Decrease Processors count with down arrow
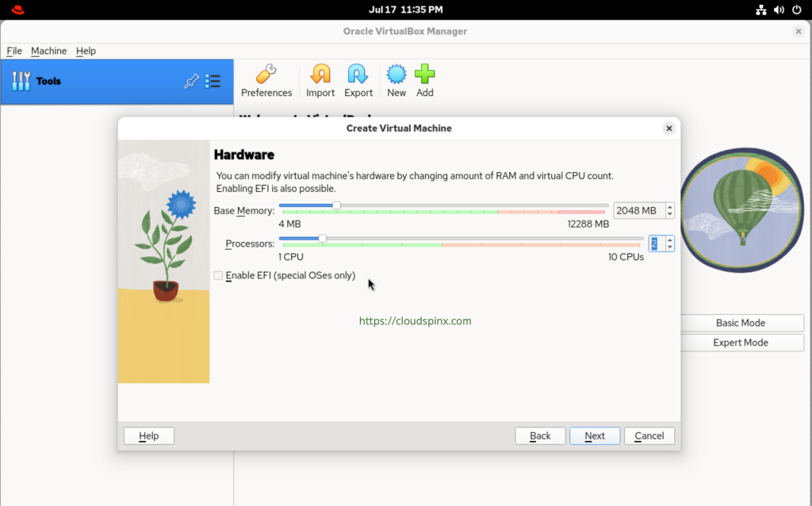 coord(669,247)
